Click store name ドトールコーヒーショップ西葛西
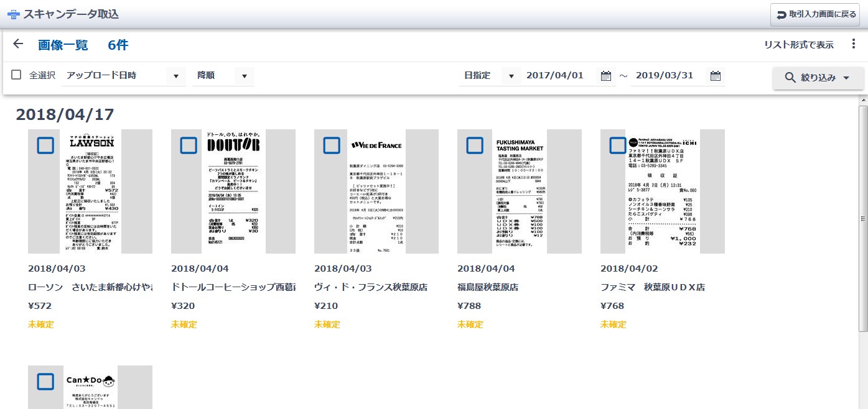 point(233,287)
